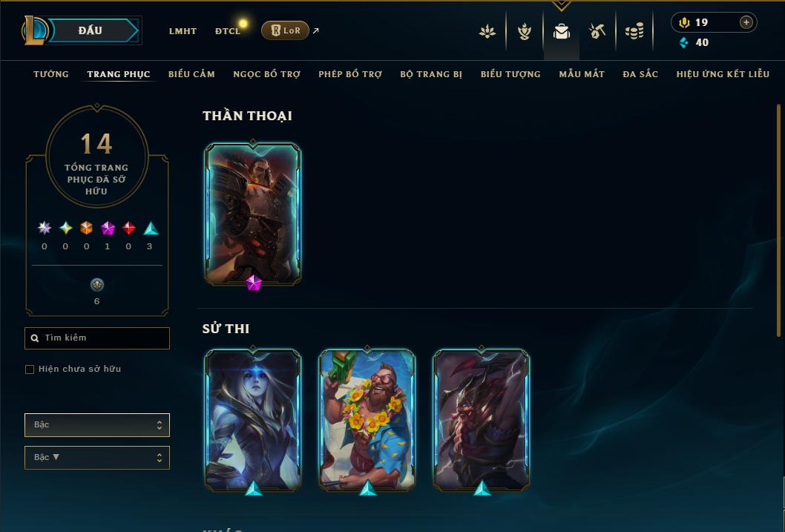Image resolution: width=785 pixels, height=532 pixels.
Task: Filter by pink Mythic gem icon
Action: point(108,229)
